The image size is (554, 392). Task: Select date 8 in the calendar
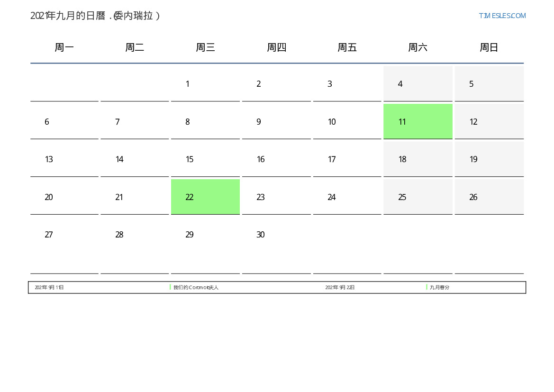tap(205, 122)
